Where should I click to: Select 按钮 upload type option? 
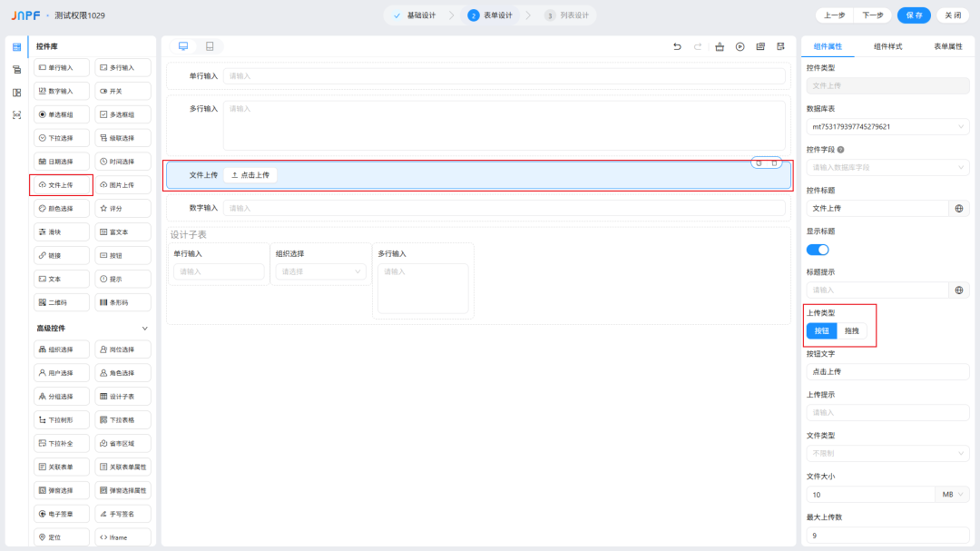[x=821, y=331]
